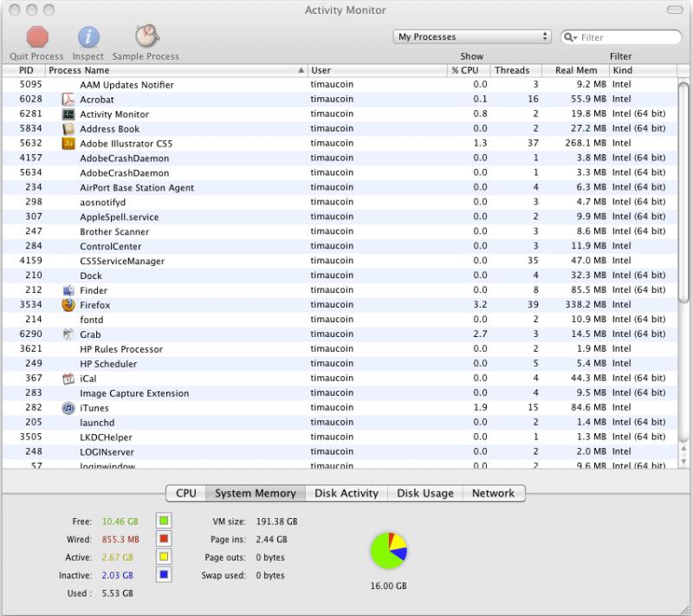This screenshot has height=616, width=693.
Task: Click the Sample Process icon
Action: (146, 36)
